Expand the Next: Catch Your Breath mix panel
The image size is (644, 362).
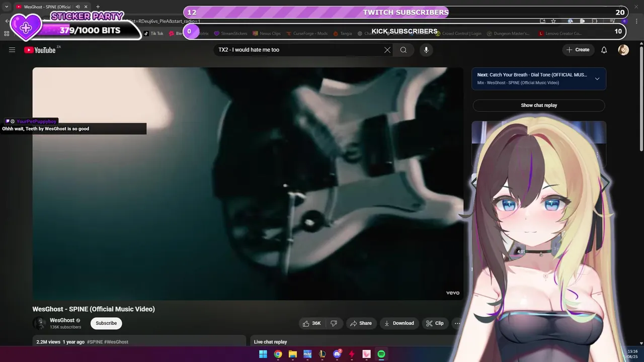pyautogui.click(x=597, y=78)
